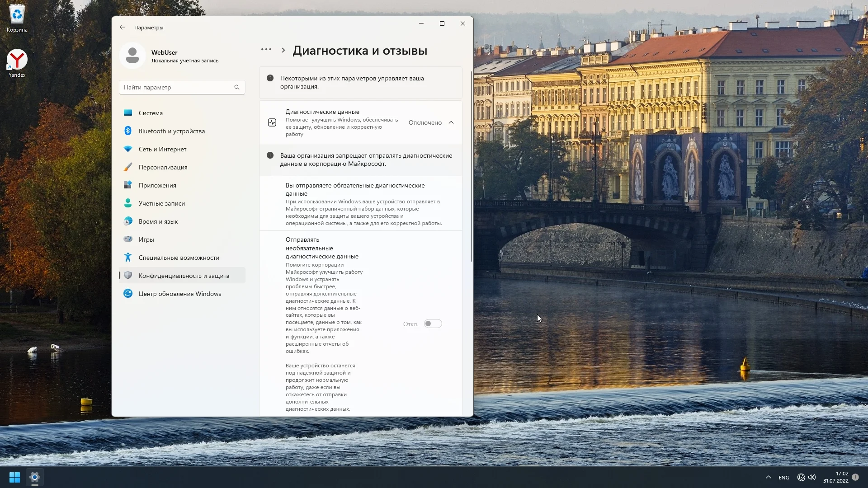This screenshot has height=488, width=868.
Task: Collapse the Диагностические данные section
Action: tap(451, 122)
